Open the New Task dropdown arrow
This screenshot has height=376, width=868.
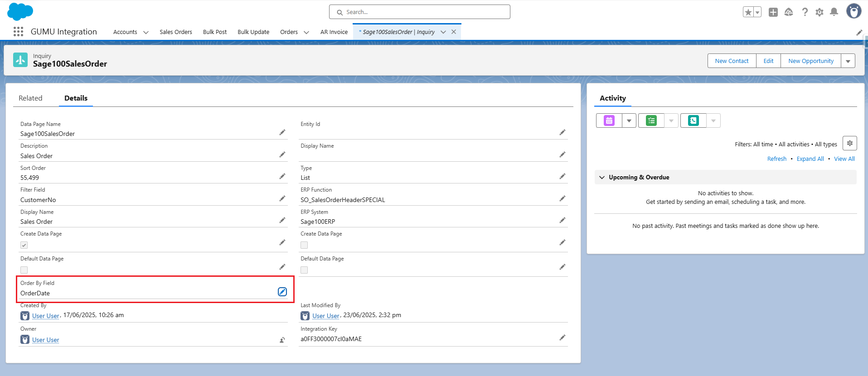(x=671, y=121)
